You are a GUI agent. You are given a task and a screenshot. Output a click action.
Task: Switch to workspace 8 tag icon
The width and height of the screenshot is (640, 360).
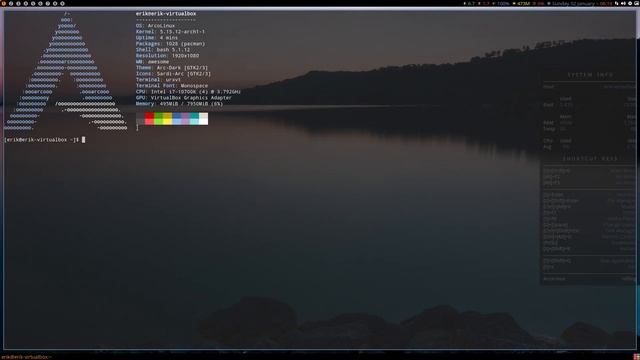point(55,3)
